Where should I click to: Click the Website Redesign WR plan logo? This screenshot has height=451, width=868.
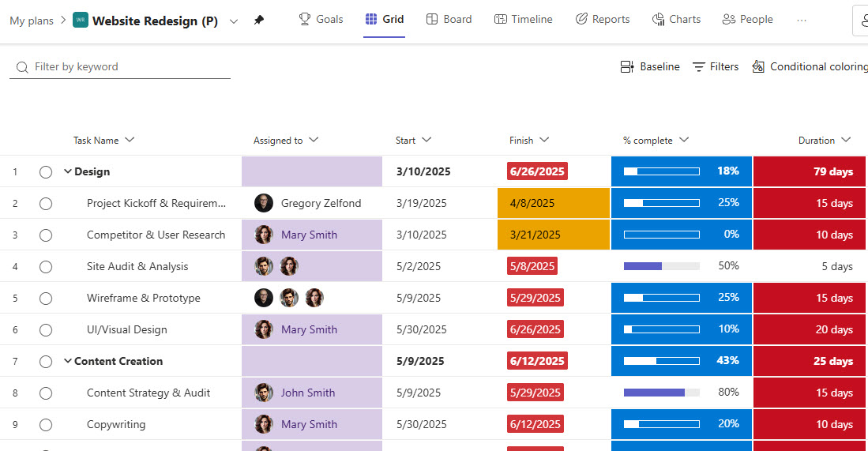click(x=81, y=20)
